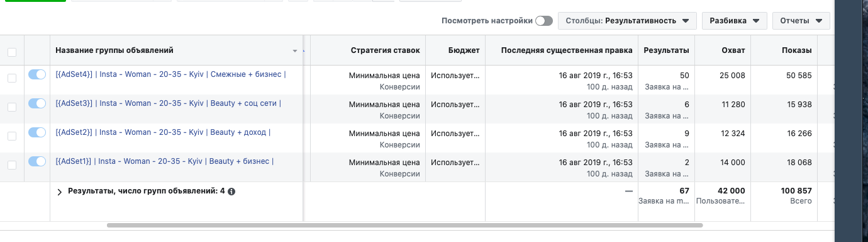Click the total results value 67

(684, 191)
